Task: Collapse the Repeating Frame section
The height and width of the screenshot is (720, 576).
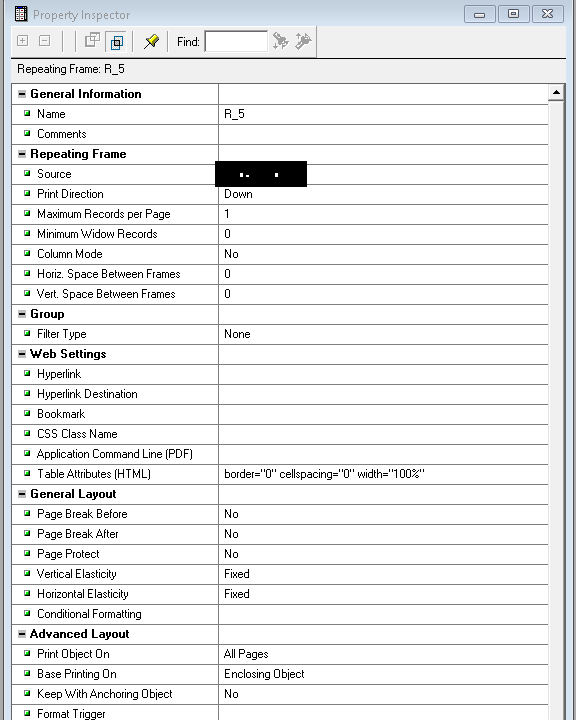Action: click(22, 154)
